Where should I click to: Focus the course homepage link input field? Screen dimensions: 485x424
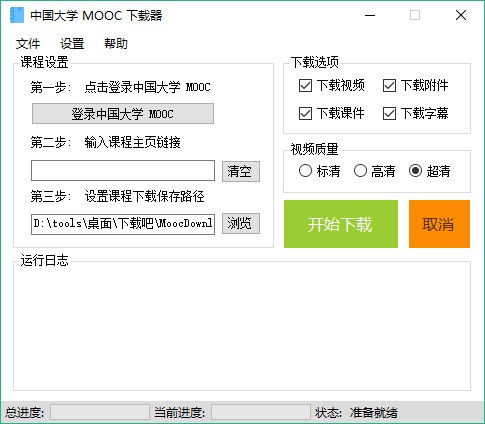123,171
